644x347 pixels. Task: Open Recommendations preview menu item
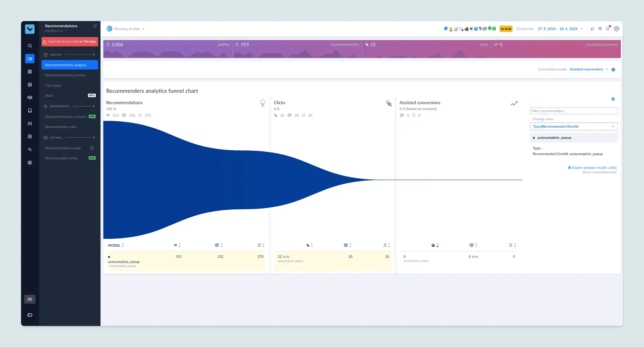click(65, 75)
